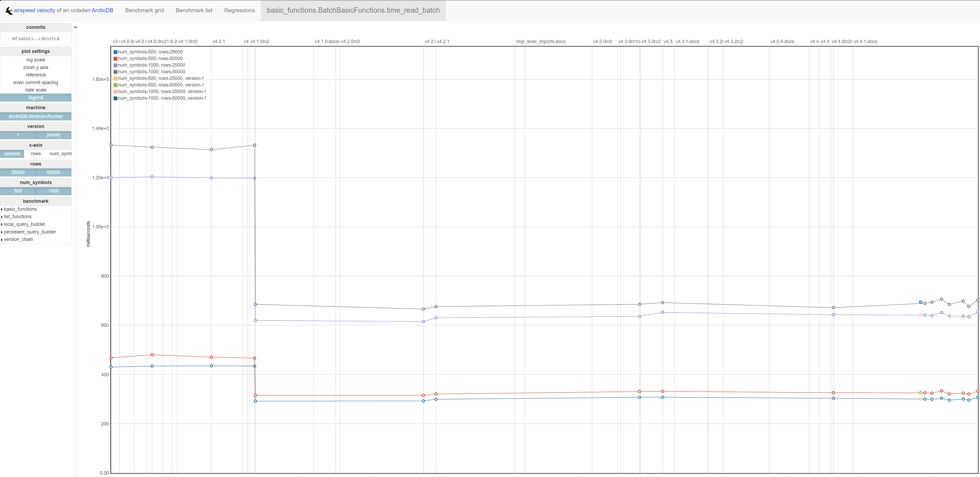
Task: Toggle the log scale plot setting
Action: pyautogui.click(x=35, y=60)
